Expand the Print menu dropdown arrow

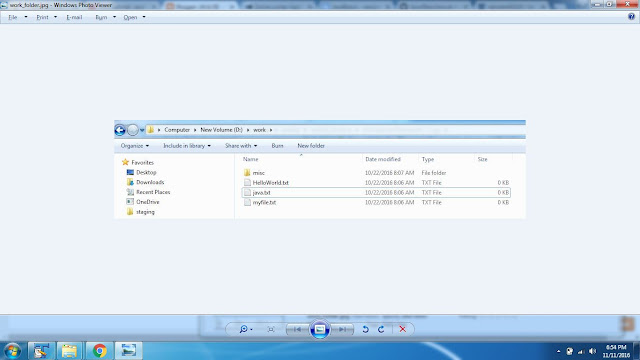pyautogui.click(x=56, y=17)
